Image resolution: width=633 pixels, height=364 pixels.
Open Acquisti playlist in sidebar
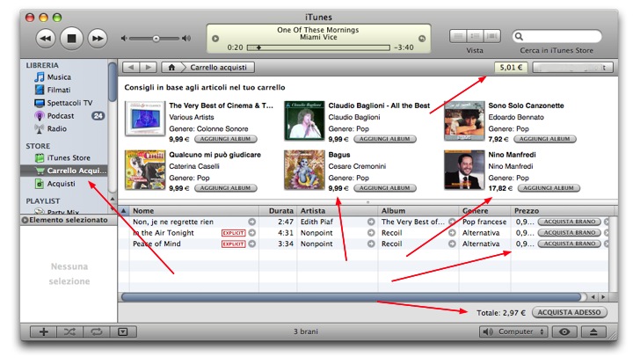[61, 184]
